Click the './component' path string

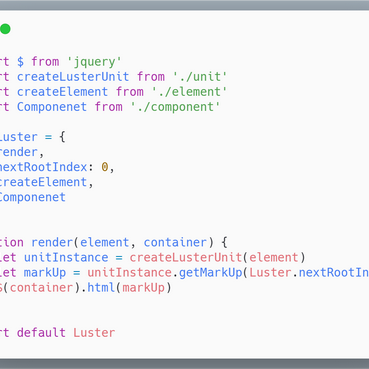coord(175,107)
